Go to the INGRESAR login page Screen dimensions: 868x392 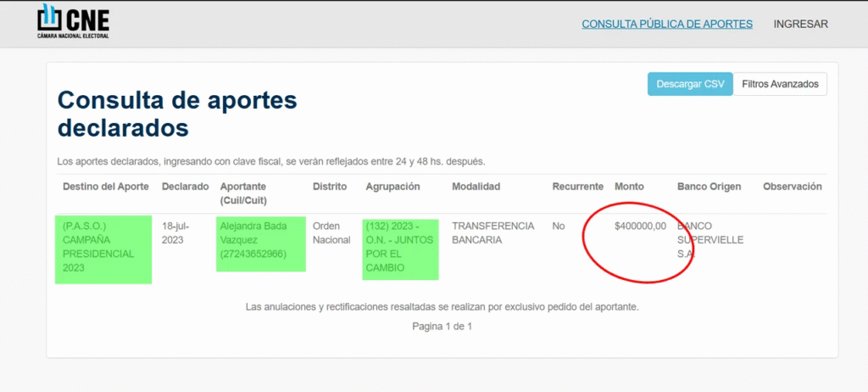click(x=800, y=24)
